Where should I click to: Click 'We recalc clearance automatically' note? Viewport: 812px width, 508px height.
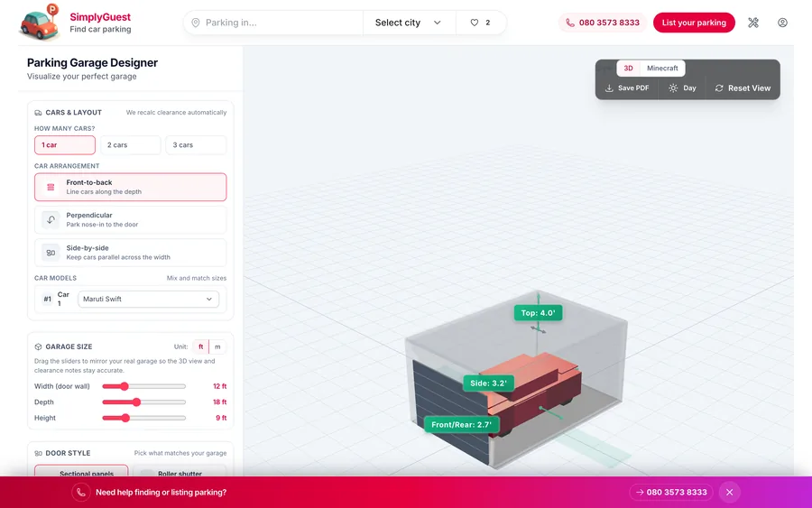coord(176,113)
